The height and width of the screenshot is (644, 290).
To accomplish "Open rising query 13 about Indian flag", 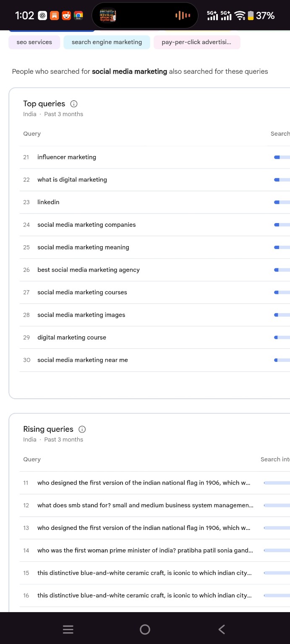I will tap(144, 528).
